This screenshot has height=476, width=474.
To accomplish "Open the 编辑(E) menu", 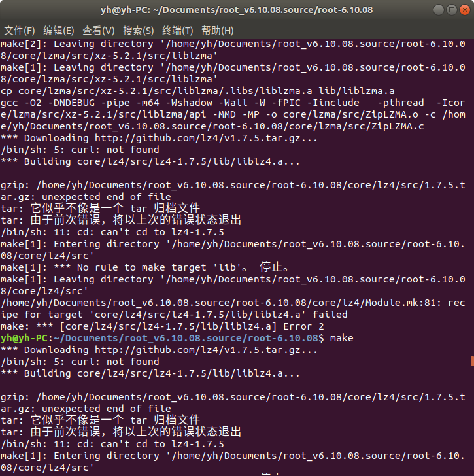I will click(x=59, y=31).
